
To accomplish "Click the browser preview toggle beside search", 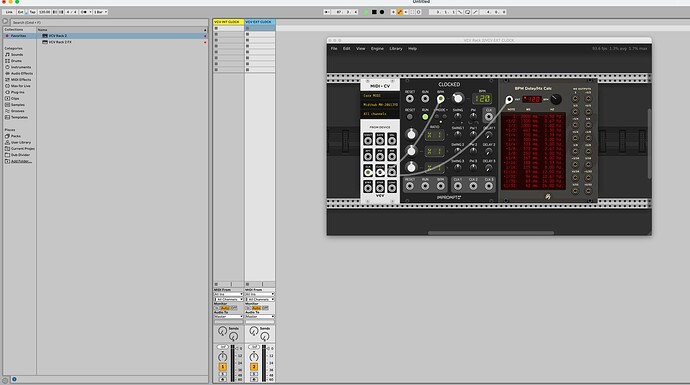I will [5, 21].
